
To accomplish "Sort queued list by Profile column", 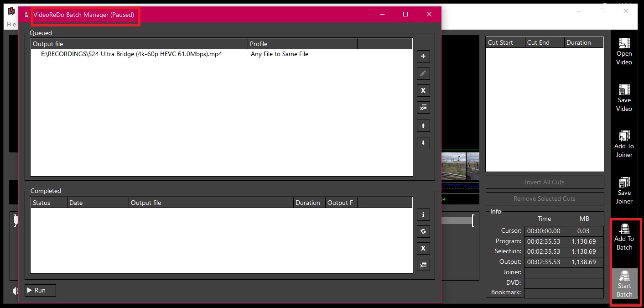I will pos(302,44).
